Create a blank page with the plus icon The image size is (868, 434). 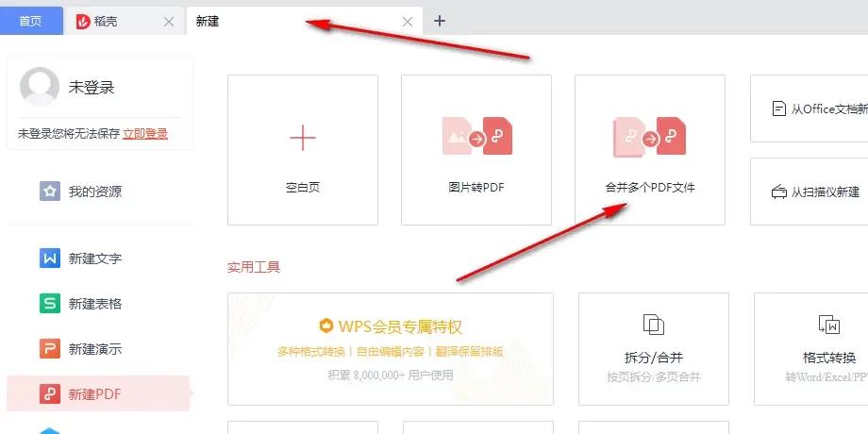point(303,138)
